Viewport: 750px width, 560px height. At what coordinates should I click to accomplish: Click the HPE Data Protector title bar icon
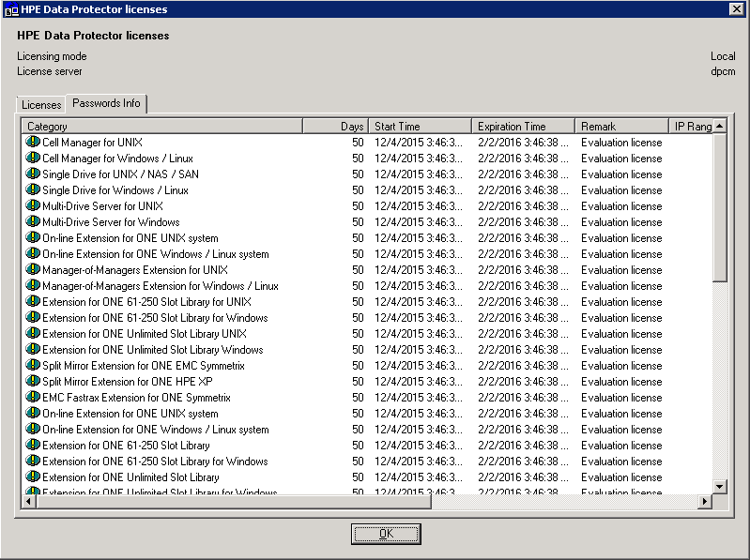11,9
